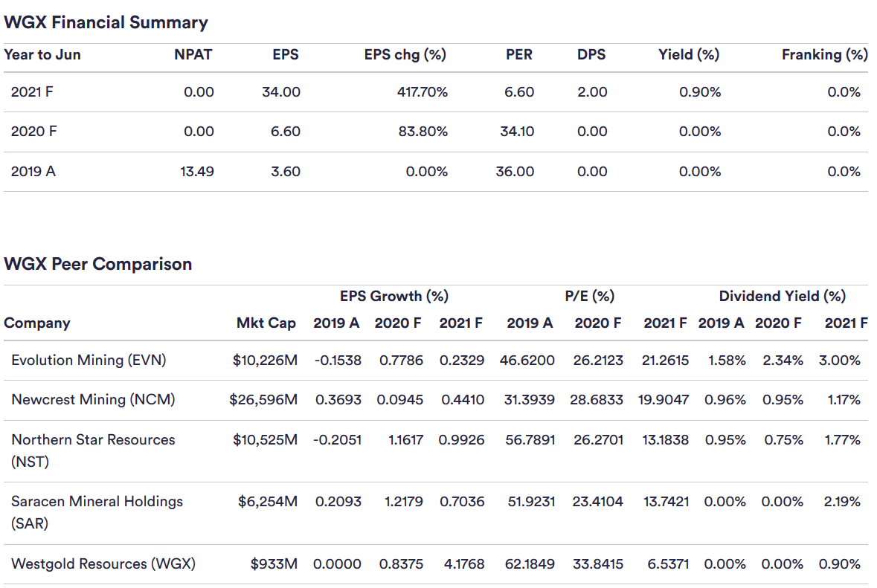Open the Evolution Mining (EVN) company link

point(89,361)
